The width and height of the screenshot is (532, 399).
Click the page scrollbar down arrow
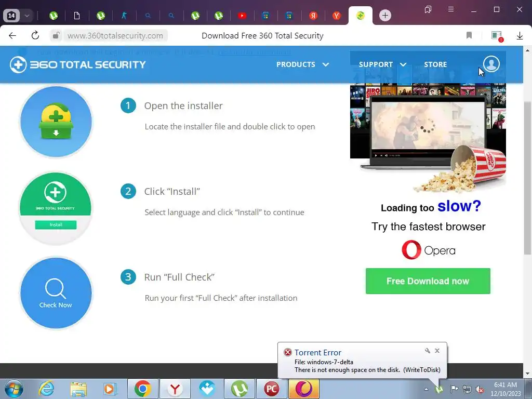pyautogui.click(x=527, y=374)
